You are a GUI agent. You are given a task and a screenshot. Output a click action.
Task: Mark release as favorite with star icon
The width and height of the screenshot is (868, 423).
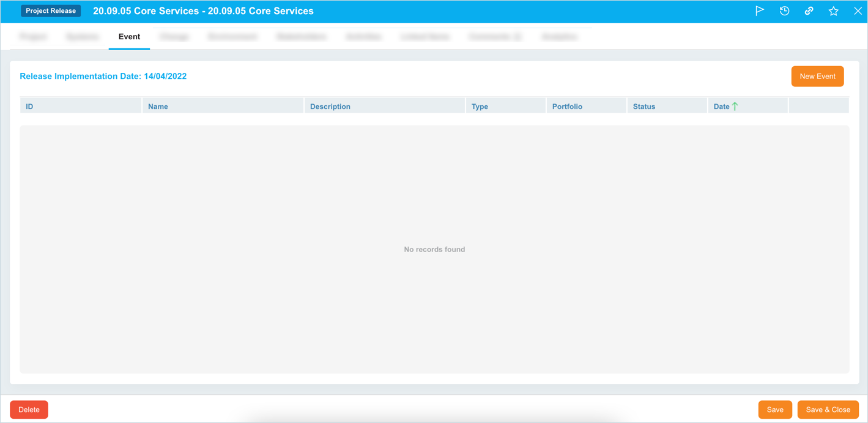(833, 11)
